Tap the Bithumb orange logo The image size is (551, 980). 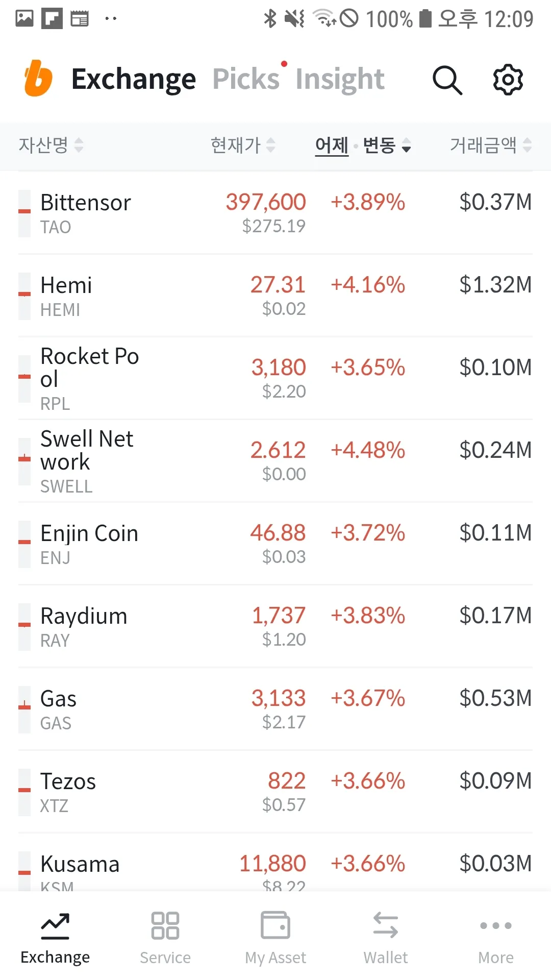click(x=38, y=79)
